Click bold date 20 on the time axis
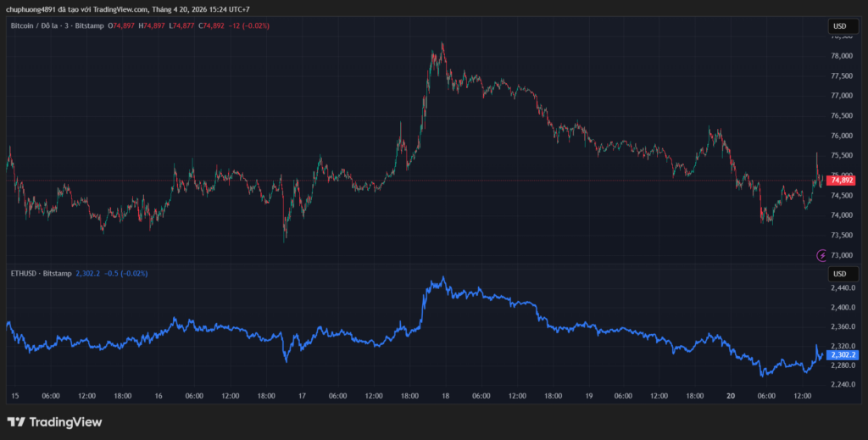This screenshot has height=440, width=868. click(731, 396)
